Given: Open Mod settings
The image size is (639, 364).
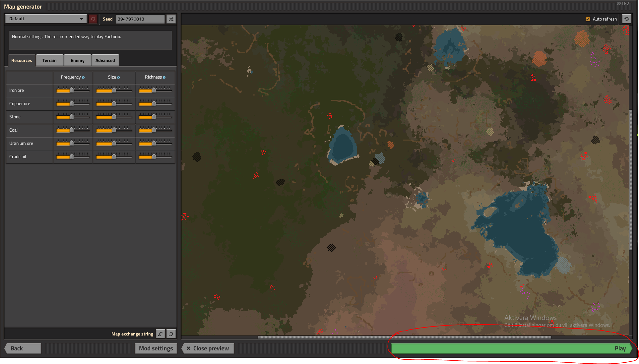Looking at the screenshot, I should 156,348.
